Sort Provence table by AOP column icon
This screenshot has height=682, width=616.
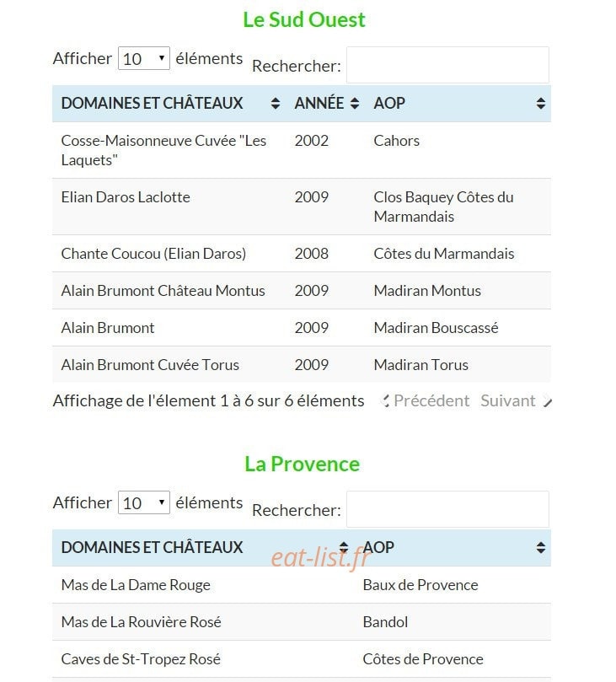click(541, 548)
